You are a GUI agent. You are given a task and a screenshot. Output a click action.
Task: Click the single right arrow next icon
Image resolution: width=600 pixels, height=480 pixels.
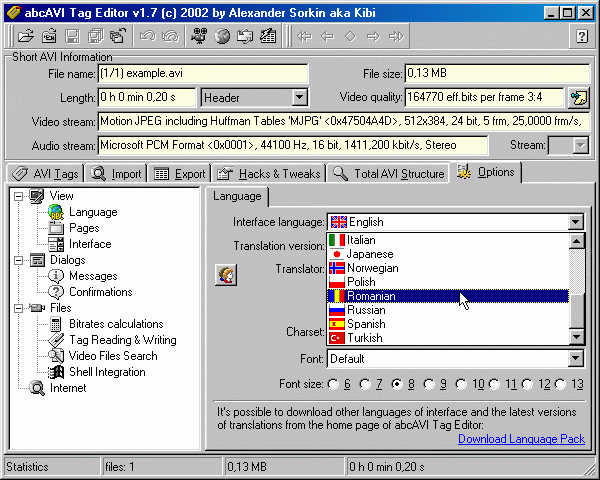tap(373, 36)
